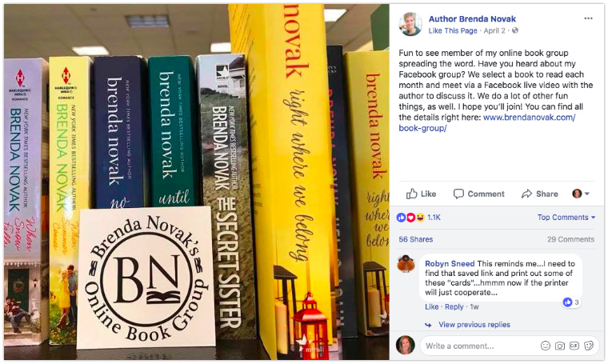
Task: Open the Top Comments sorting dropdown
Action: tap(566, 218)
